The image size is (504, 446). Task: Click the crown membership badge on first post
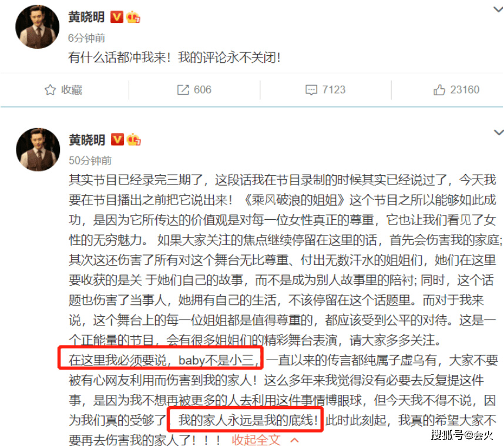133,17
